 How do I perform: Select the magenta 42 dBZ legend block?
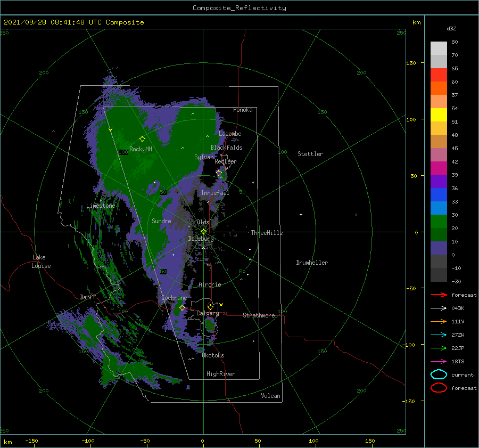click(439, 168)
